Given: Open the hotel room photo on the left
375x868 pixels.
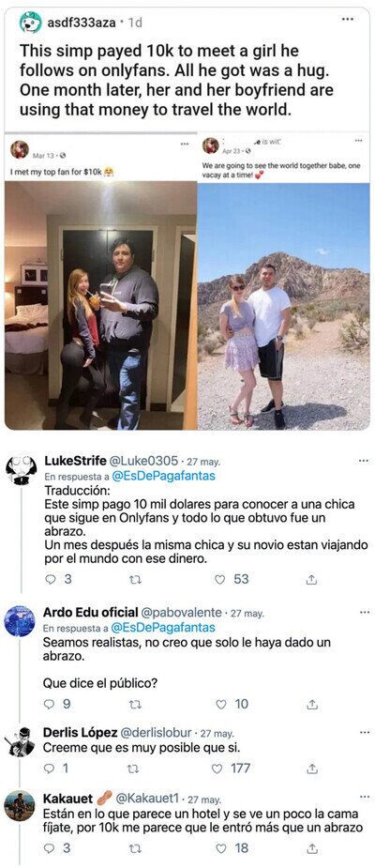Looking at the screenshot, I should pyautogui.click(x=100, y=306).
